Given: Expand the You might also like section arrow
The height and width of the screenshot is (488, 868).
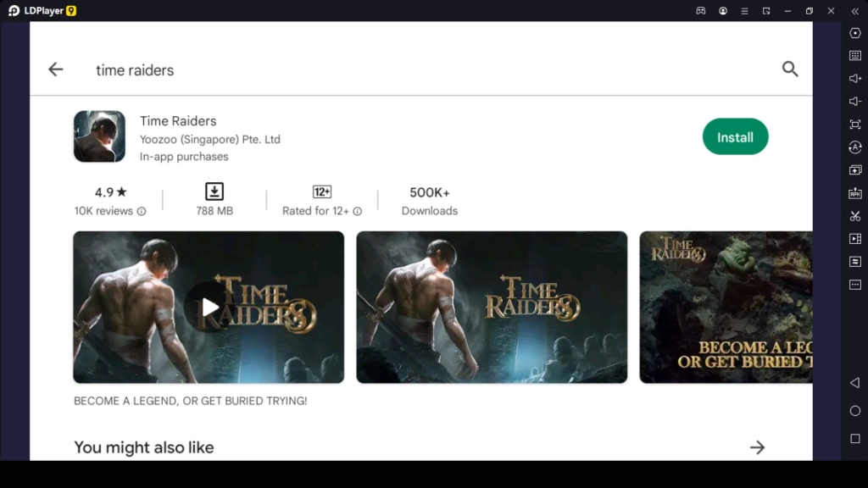Looking at the screenshot, I should [x=757, y=447].
